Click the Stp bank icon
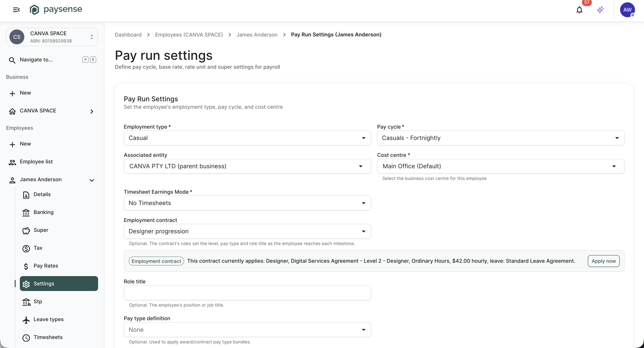 [26, 302]
